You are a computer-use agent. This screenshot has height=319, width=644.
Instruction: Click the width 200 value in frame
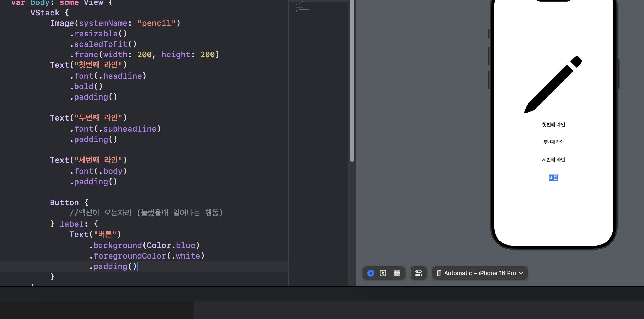144,54
